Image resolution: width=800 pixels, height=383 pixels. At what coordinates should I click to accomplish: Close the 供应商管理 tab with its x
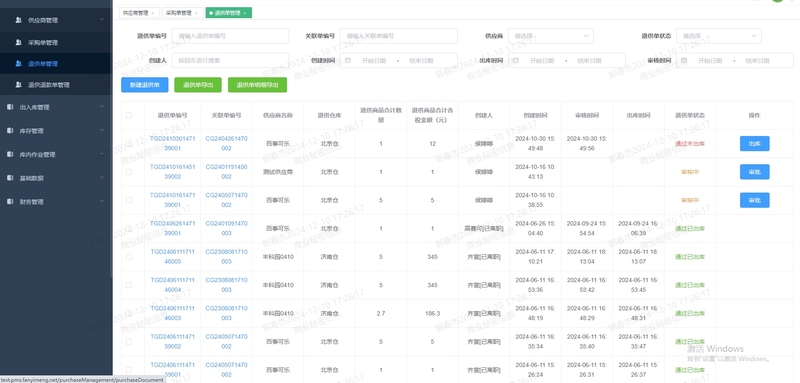point(153,13)
